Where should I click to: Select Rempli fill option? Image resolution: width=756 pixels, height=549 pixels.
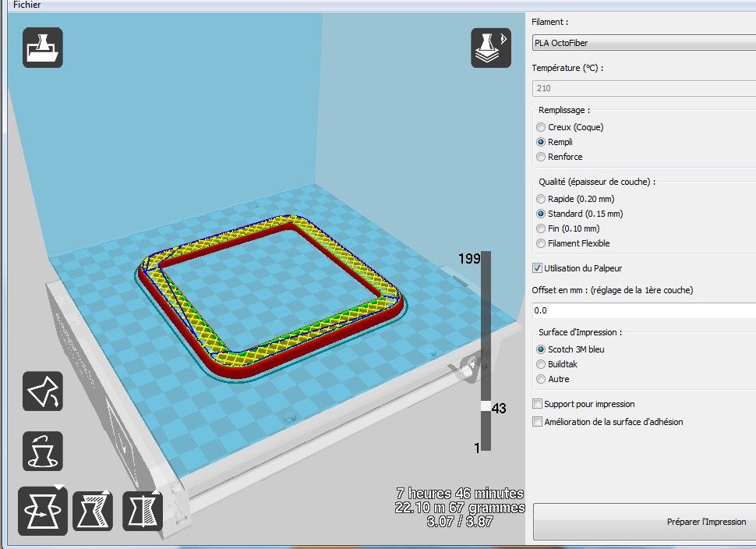click(554, 142)
